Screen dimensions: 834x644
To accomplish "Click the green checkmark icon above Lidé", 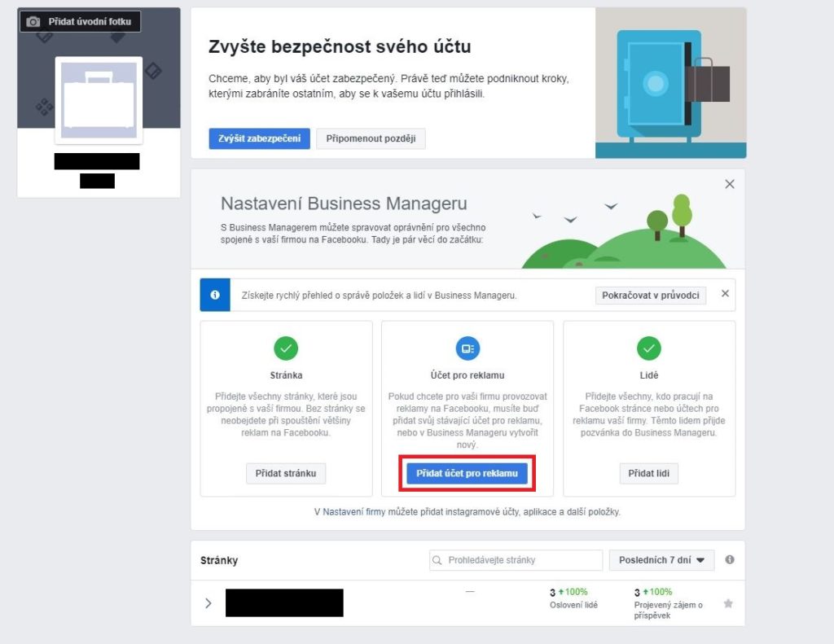I will [x=649, y=348].
